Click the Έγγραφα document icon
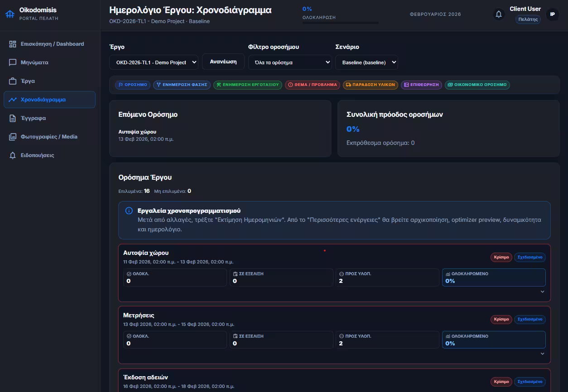The image size is (568, 392). tap(13, 118)
